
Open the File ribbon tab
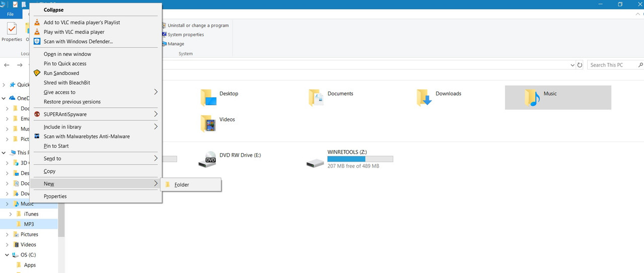click(x=10, y=14)
